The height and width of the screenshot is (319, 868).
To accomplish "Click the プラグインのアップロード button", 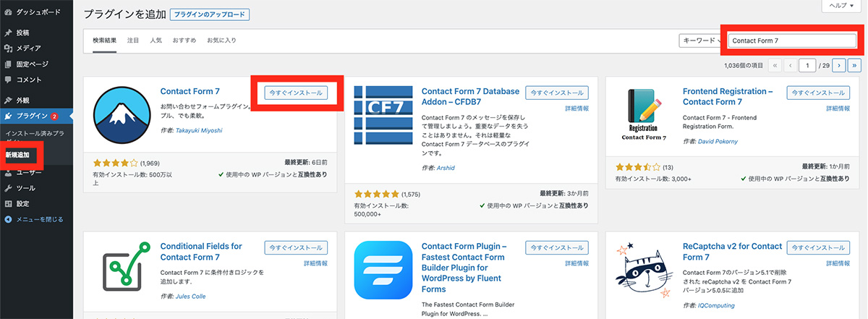I will pos(209,14).
